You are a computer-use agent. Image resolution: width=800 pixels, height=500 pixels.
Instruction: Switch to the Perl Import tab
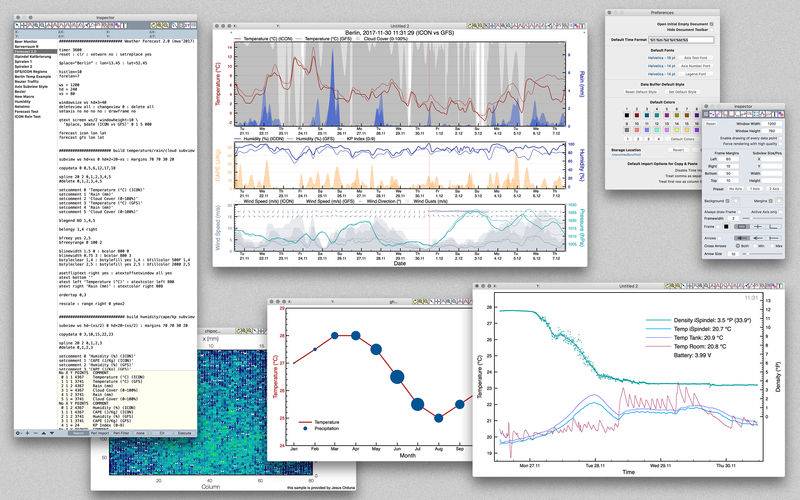(x=100, y=433)
